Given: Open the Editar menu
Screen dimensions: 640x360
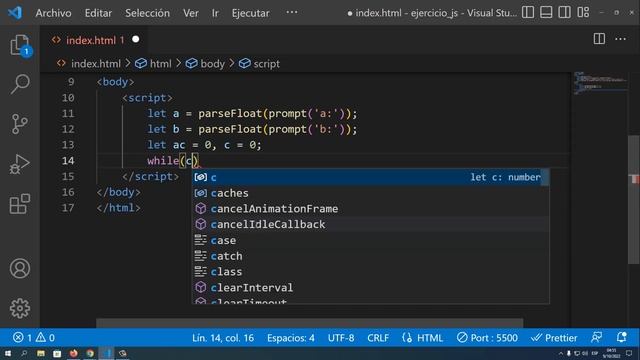Looking at the screenshot, I should click(98, 13).
